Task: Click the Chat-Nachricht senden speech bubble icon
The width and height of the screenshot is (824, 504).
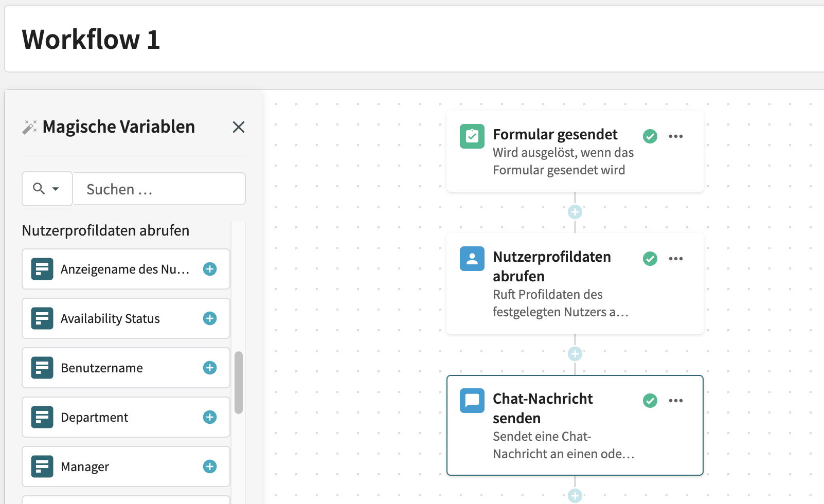Action: coord(472,401)
